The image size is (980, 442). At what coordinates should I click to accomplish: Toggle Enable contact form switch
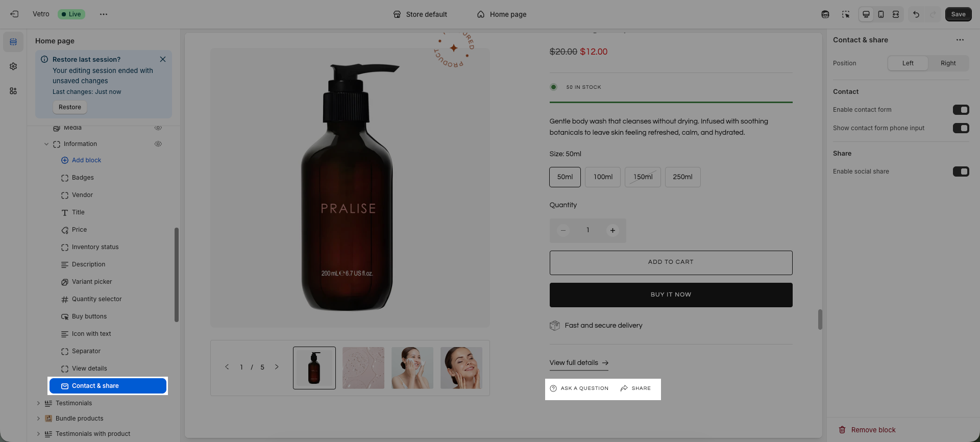(x=961, y=110)
